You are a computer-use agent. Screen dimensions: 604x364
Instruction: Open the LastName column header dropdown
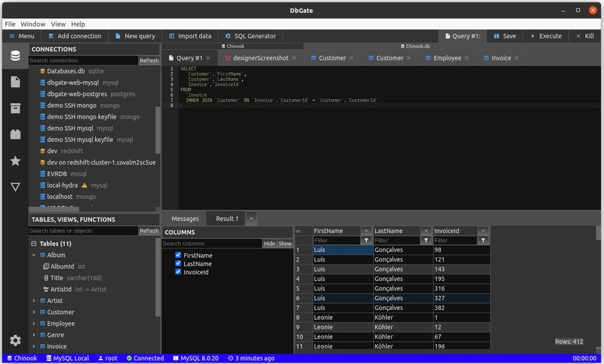click(426, 231)
